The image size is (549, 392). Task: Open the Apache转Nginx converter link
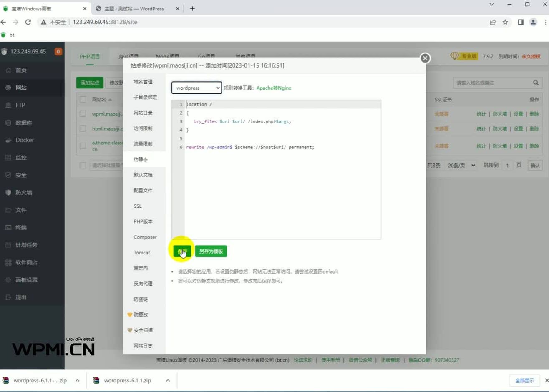[x=274, y=88]
